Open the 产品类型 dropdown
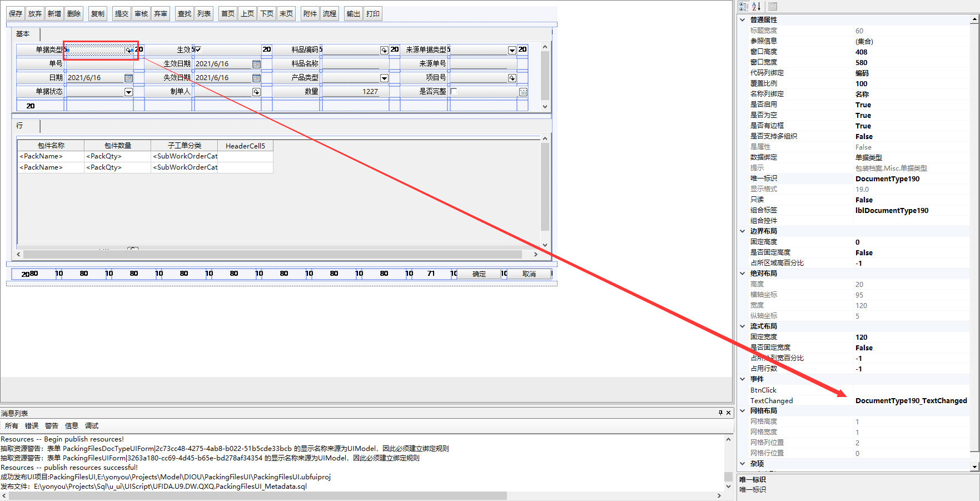 (384, 78)
